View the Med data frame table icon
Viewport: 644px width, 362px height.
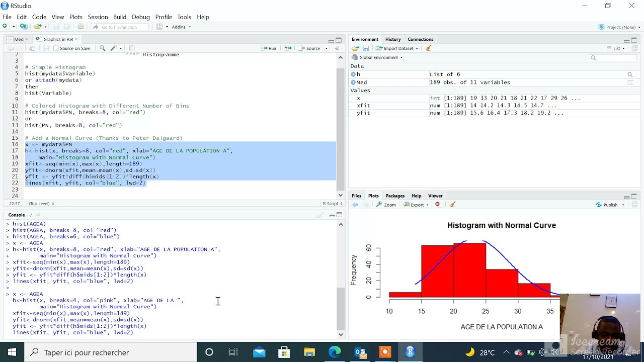point(630,82)
